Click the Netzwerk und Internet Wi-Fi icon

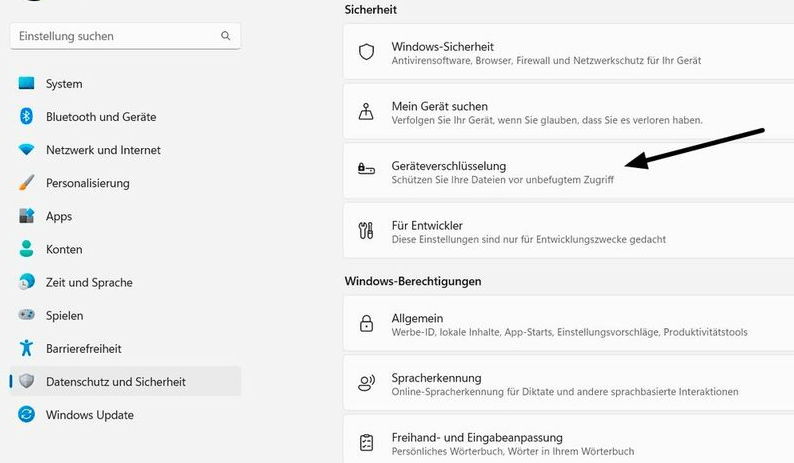coord(27,150)
